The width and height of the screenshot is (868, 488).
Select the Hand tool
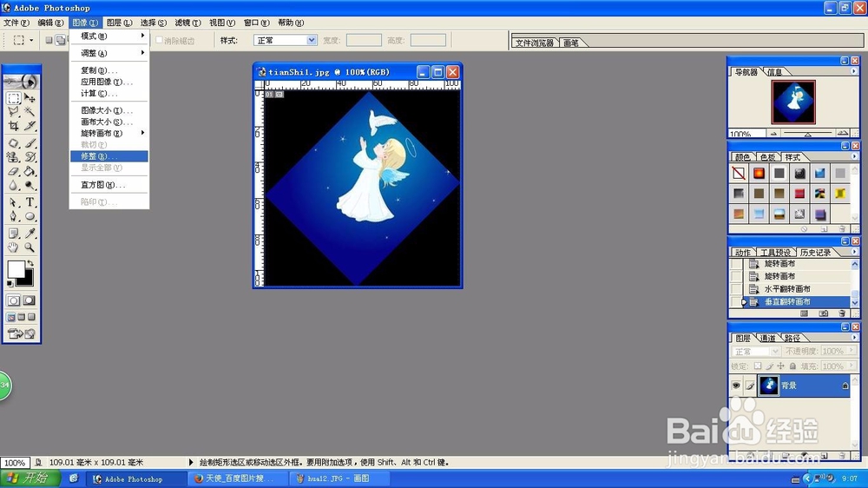[x=14, y=247]
